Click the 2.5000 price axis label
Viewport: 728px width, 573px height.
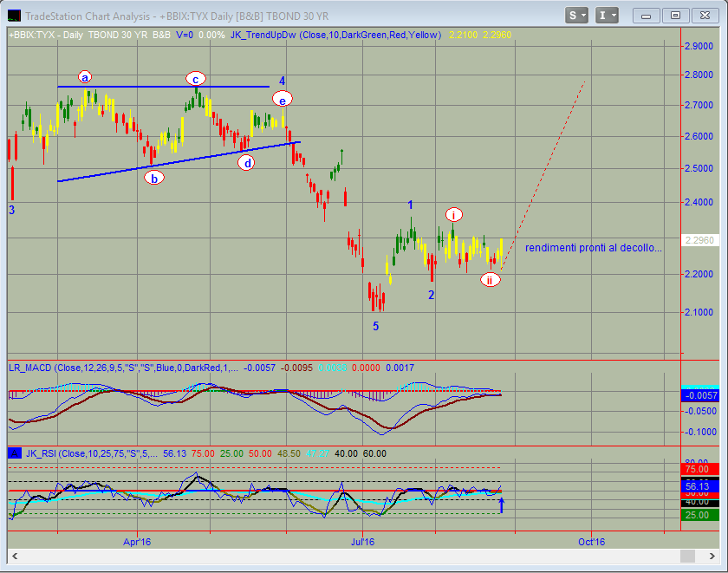click(x=699, y=168)
